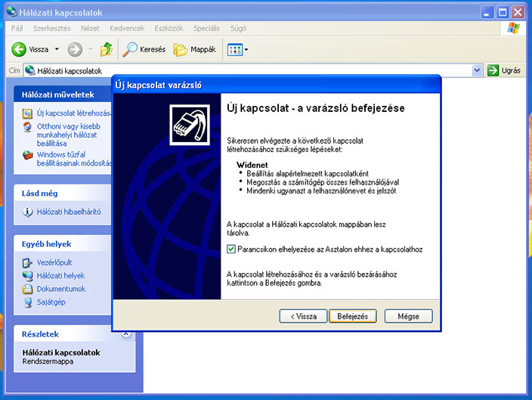This screenshot has height=400, width=532.
Task: Toggle the Mappák folders toolbar button
Action: (195, 50)
